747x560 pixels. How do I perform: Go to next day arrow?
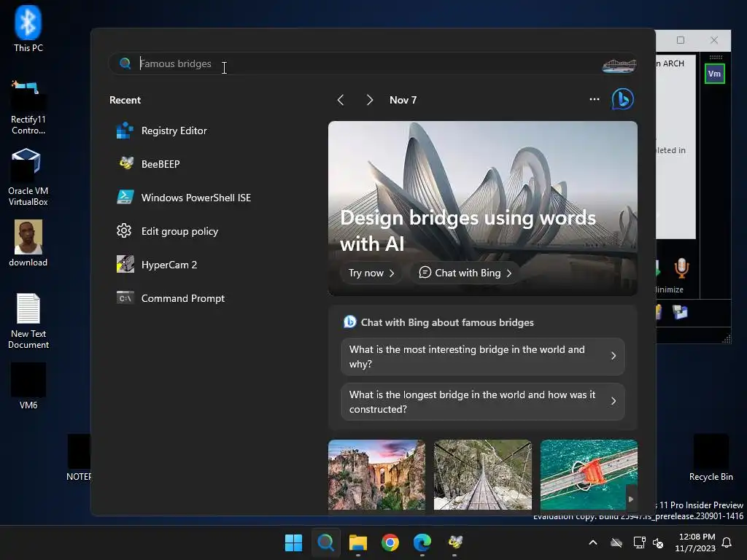369,100
